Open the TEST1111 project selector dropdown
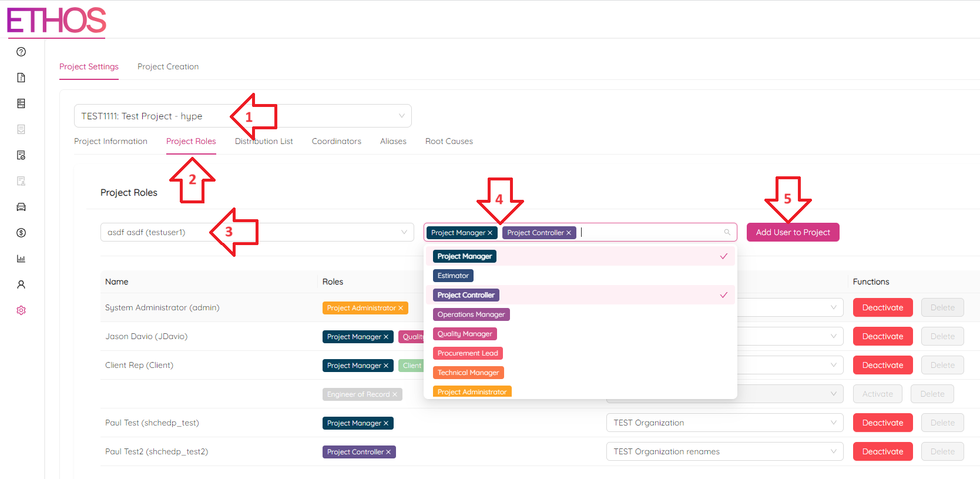980x479 pixels. coord(243,116)
